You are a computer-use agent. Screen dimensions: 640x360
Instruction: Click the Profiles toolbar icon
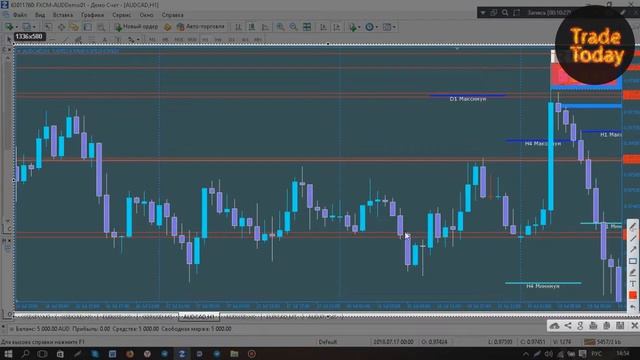pos(27,27)
